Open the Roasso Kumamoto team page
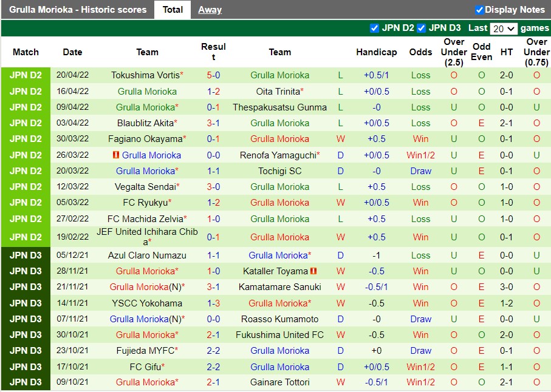 [x=279, y=319]
